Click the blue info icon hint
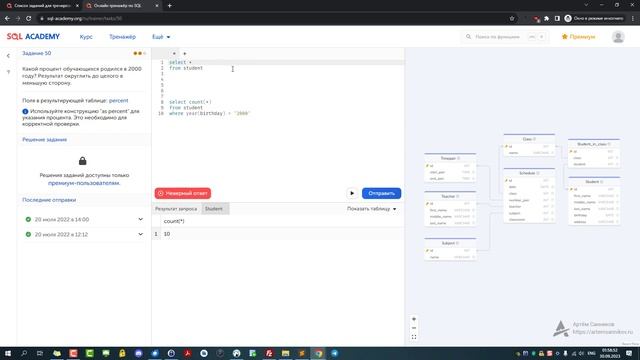640x360 pixels. pyautogui.click(x=25, y=111)
